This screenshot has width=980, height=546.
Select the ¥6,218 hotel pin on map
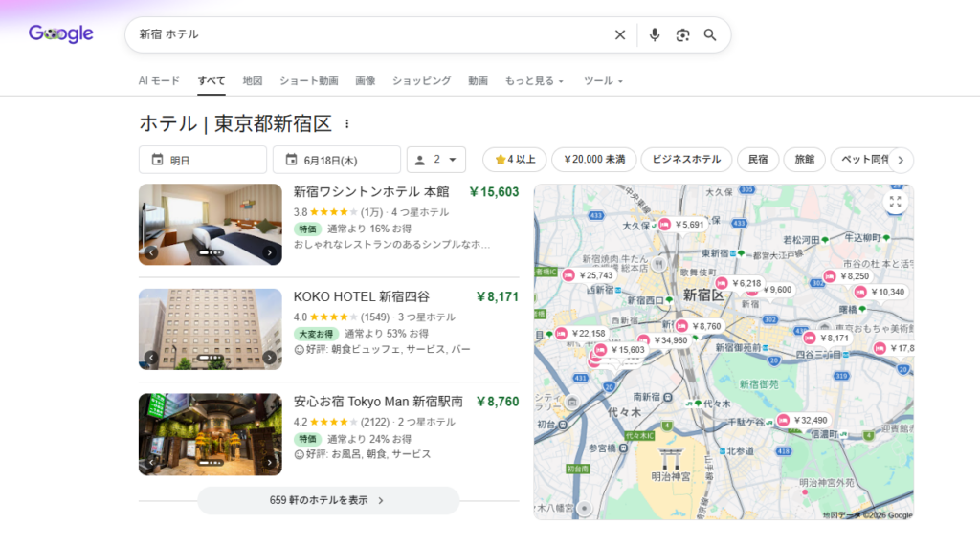[739, 283]
